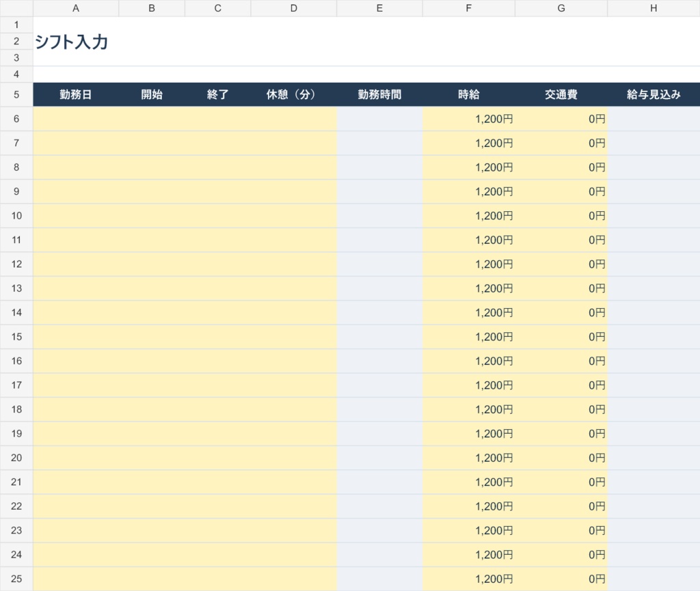700x591 pixels.
Task: Click the 休憩（分） input cell in row 6
Action: point(294,119)
